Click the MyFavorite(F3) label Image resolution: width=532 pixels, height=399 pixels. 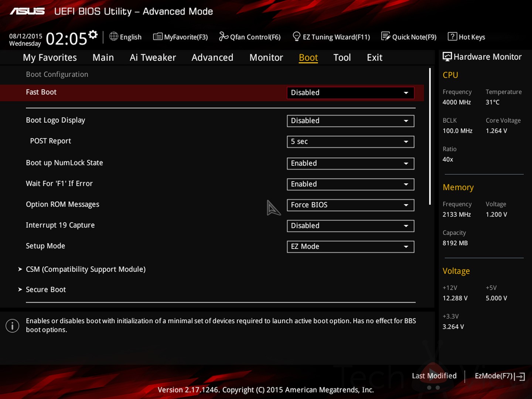coord(186,37)
